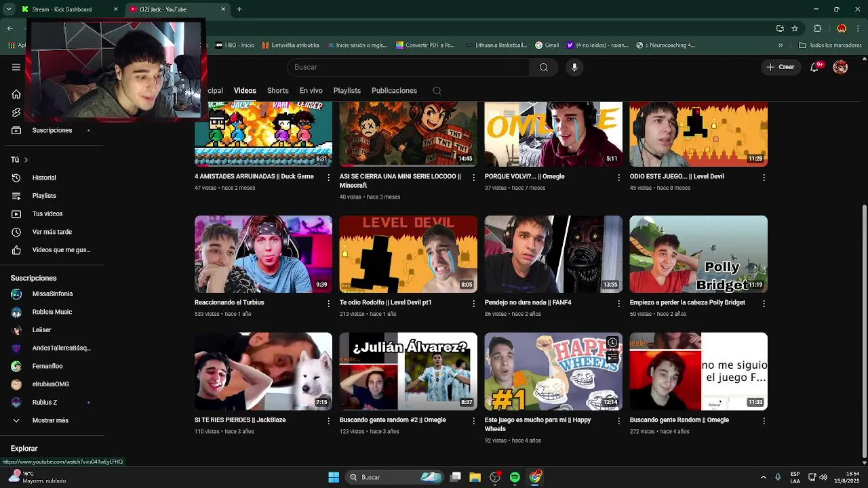868x488 pixels.
Task: Click Watch Later clock on Happy Wheels thumbnail
Action: 612,343
